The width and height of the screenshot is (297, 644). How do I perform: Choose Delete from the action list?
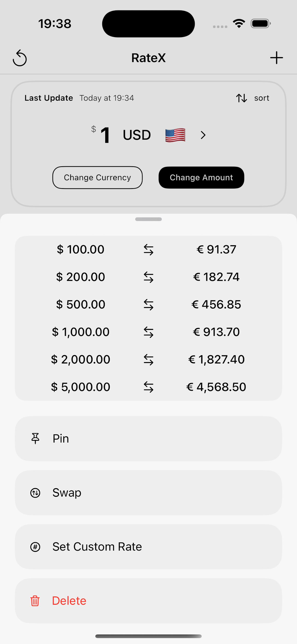coord(148,601)
